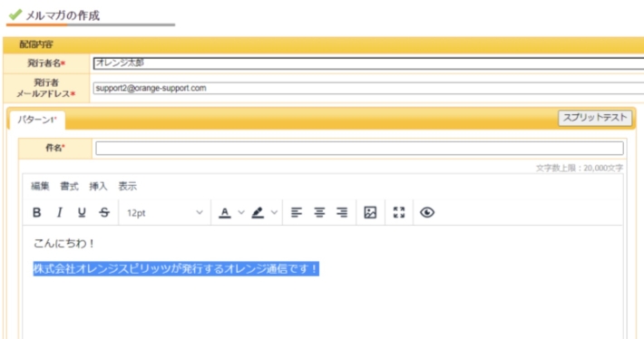
Task: Open the 表示 menu
Action: tap(127, 187)
